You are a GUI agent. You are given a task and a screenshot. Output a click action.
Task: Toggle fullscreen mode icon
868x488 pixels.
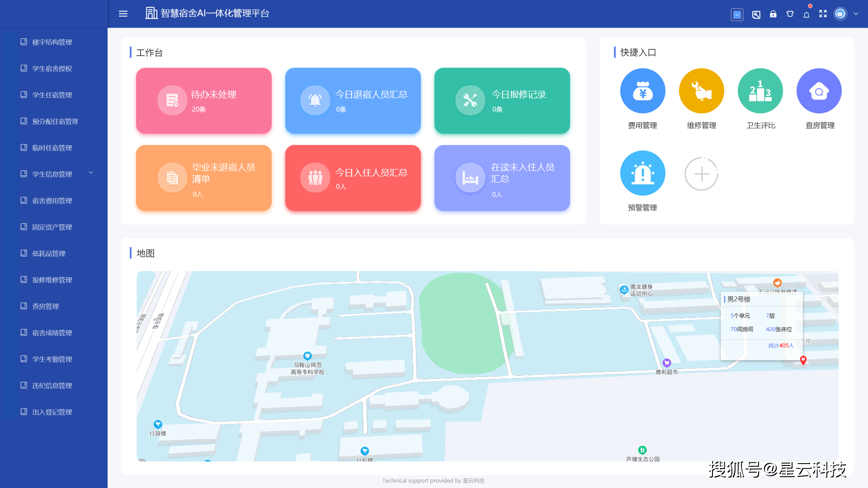823,14
